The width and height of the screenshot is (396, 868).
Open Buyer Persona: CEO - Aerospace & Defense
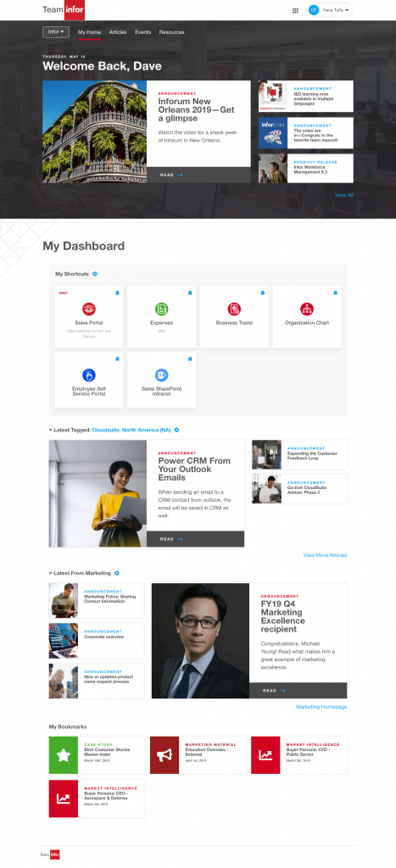[97, 798]
